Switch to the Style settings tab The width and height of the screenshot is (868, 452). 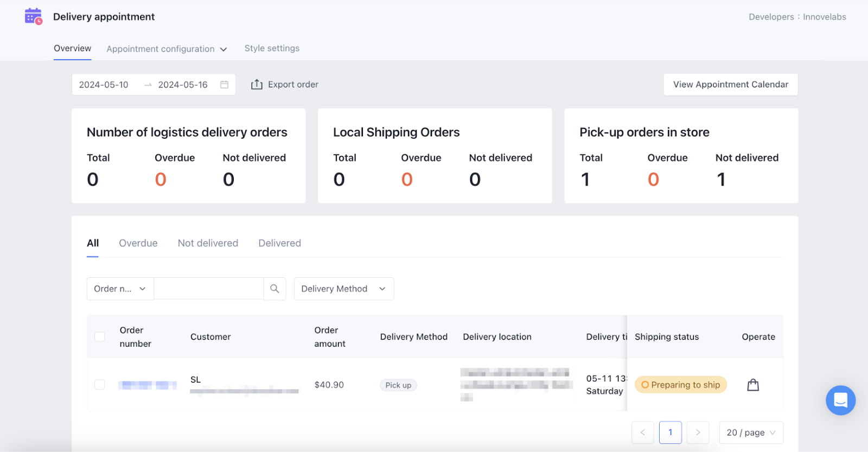pos(272,48)
